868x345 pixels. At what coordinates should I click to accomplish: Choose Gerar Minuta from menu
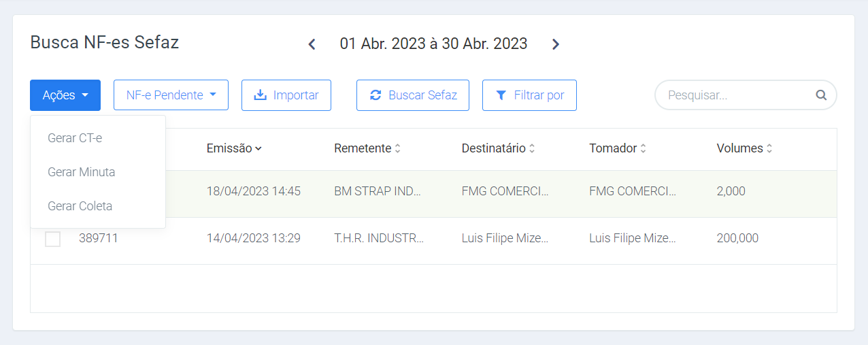pyautogui.click(x=81, y=172)
